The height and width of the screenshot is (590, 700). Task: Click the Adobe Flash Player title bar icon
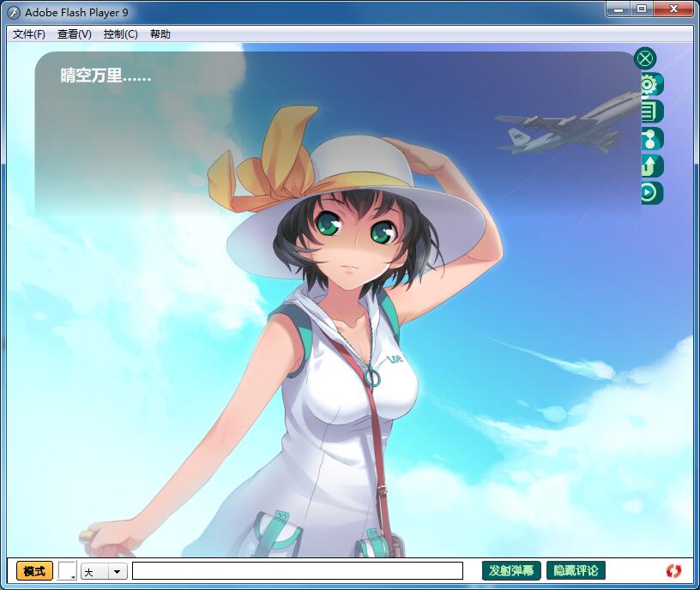(14, 13)
